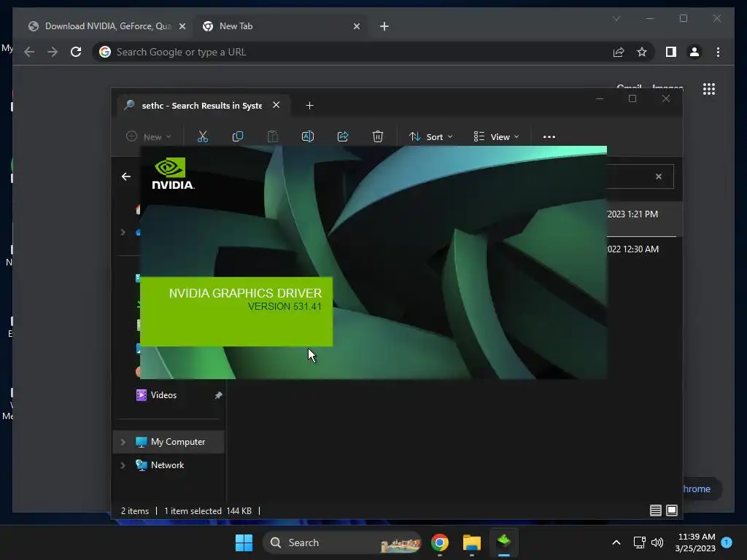The width and height of the screenshot is (747, 560).
Task: Open Chrome profile avatar menu
Action: (x=694, y=52)
